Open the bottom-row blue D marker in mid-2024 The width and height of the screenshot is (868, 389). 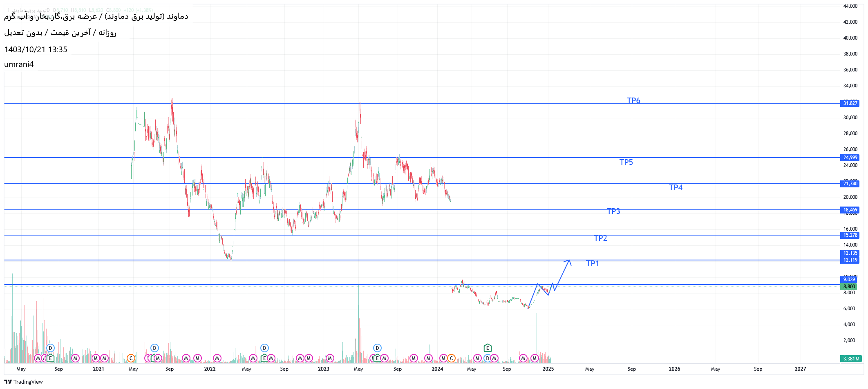pos(487,358)
